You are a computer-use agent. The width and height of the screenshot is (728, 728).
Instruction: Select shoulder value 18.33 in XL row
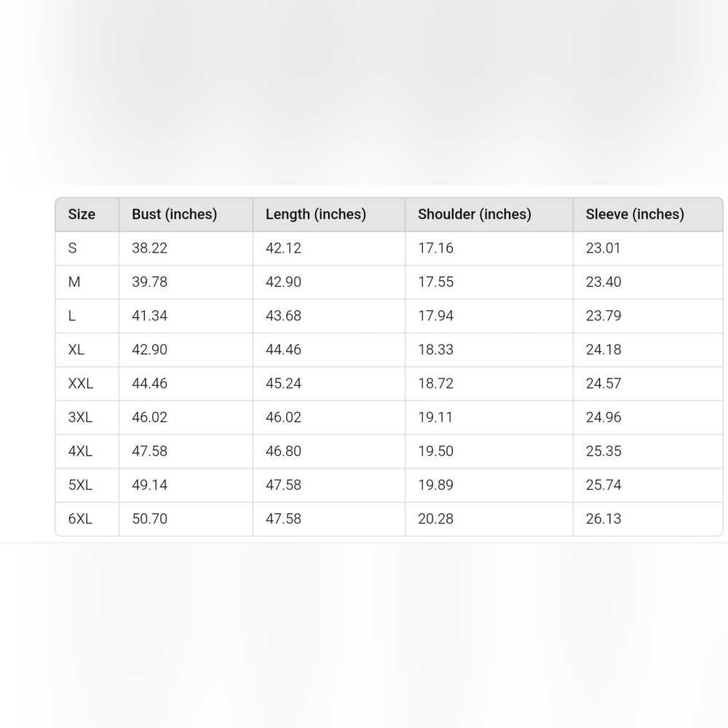(435, 349)
